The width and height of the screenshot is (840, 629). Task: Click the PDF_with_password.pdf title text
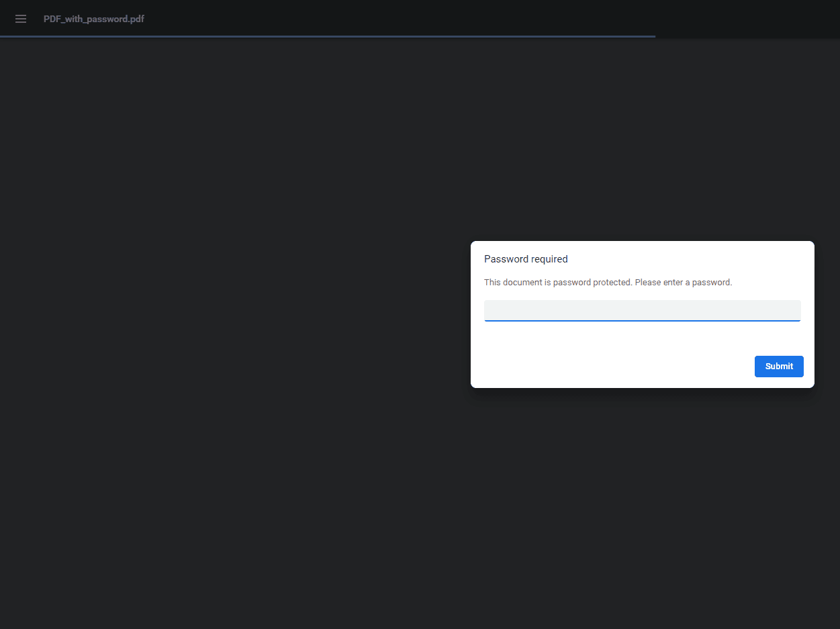[93, 19]
